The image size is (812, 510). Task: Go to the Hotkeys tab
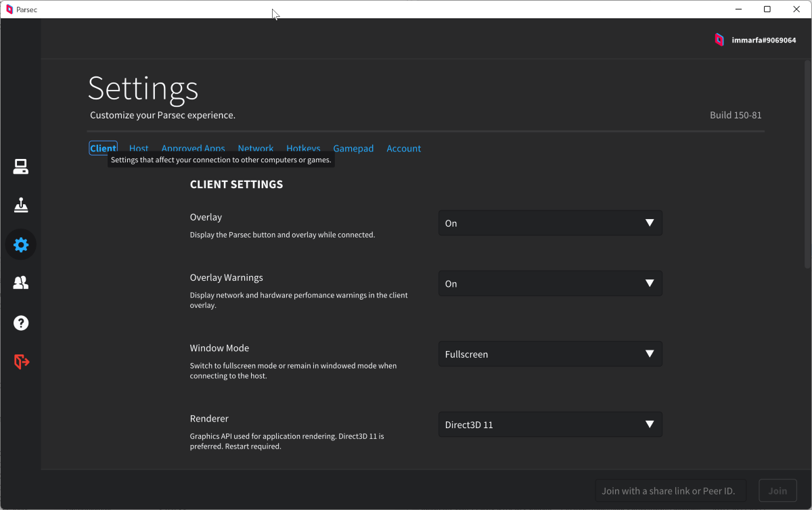coord(303,148)
